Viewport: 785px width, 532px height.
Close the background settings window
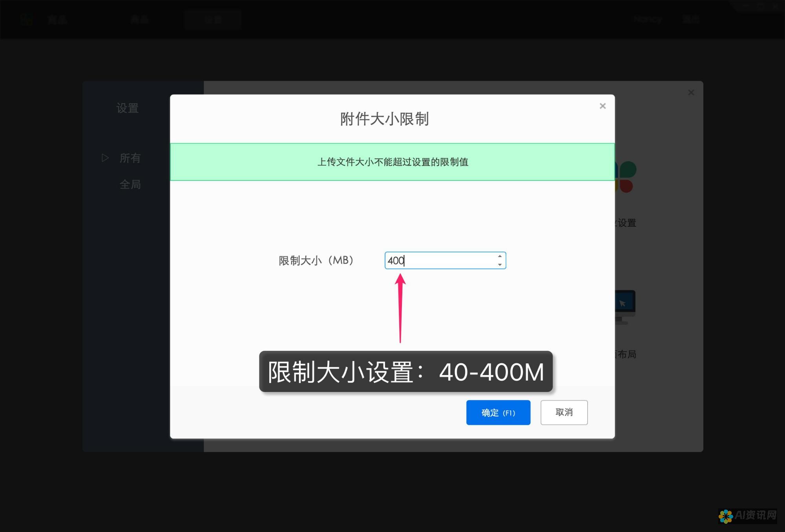[x=691, y=92]
